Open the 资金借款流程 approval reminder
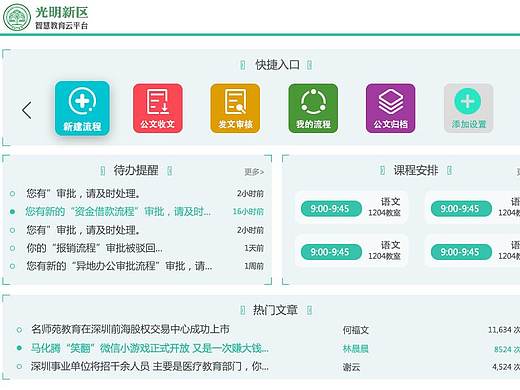This screenshot has width=520, height=390. (118, 211)
